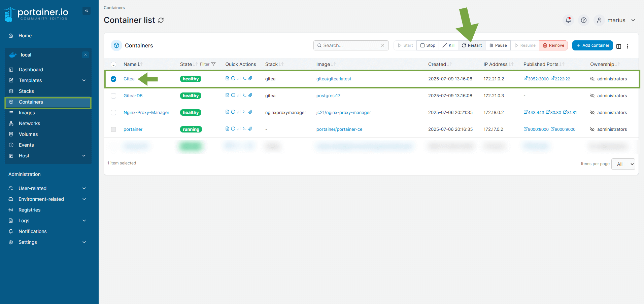Open table column visibility settings icon
The height and width of the screenshot is (304, 644).
point(619,46)
